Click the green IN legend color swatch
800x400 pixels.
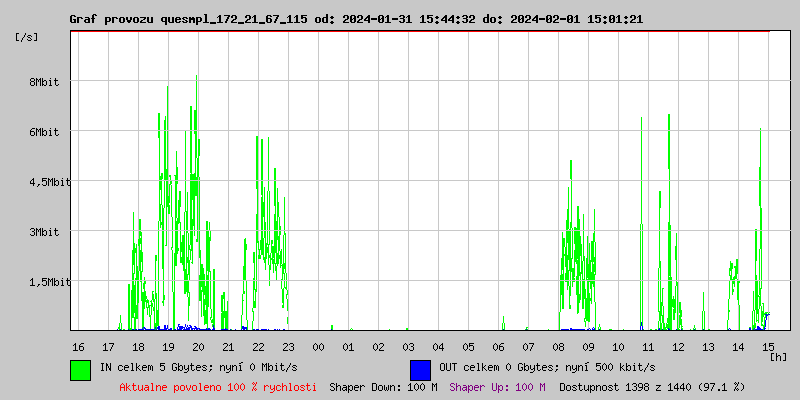(x=80, y=369)
